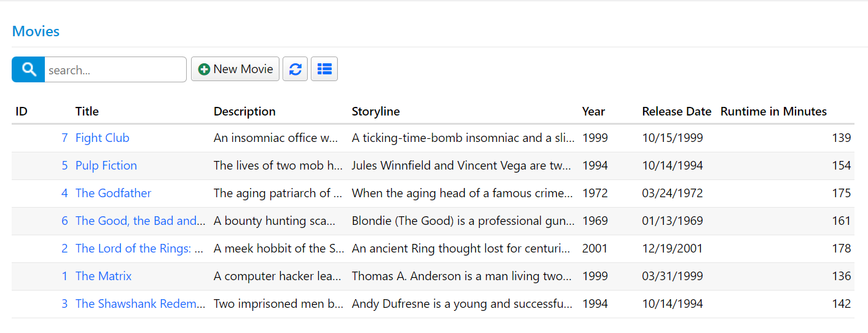
Task: Click ID link 5
Action: pos(65,165)
